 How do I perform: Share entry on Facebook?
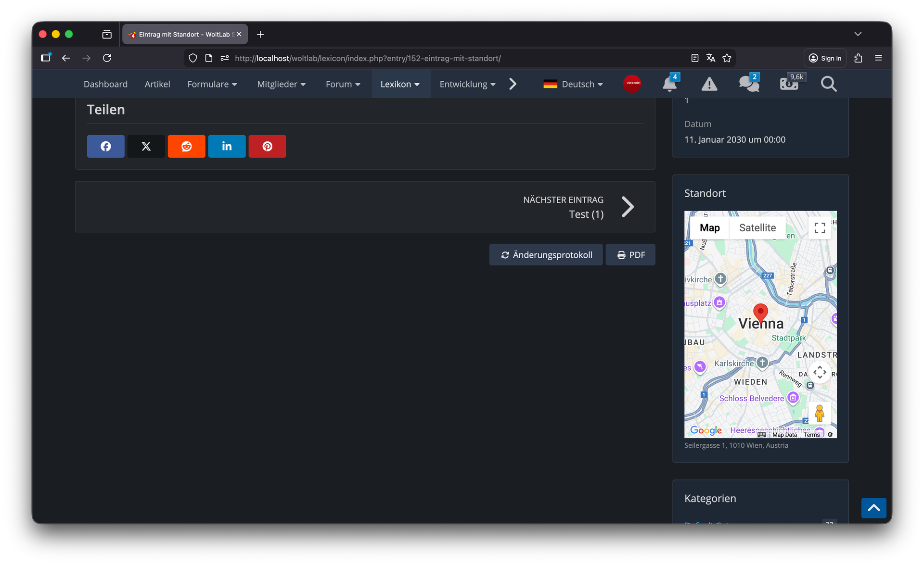pyautogui.click(x=105, y=146)
